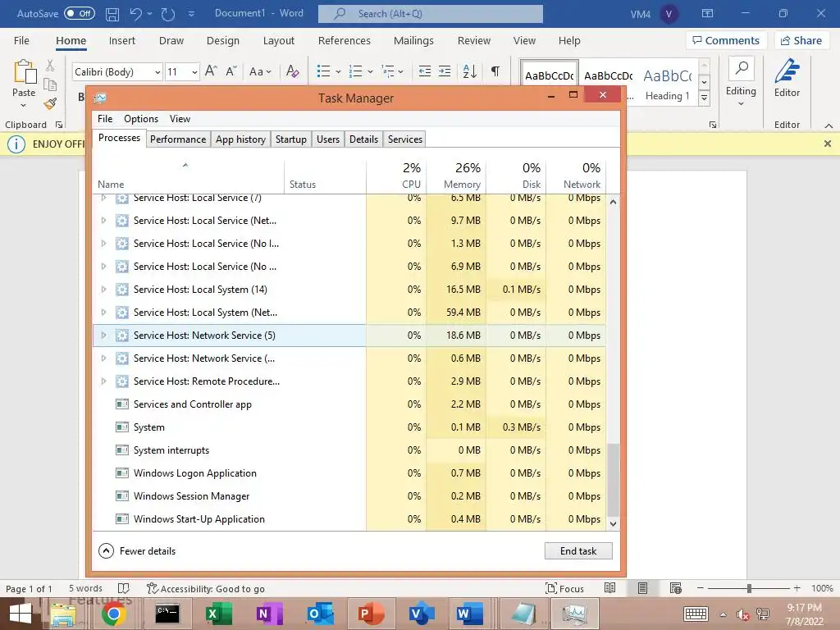Expand Service Host: Remote Procedure row
The image size is (840, 630).
(103, 381)
